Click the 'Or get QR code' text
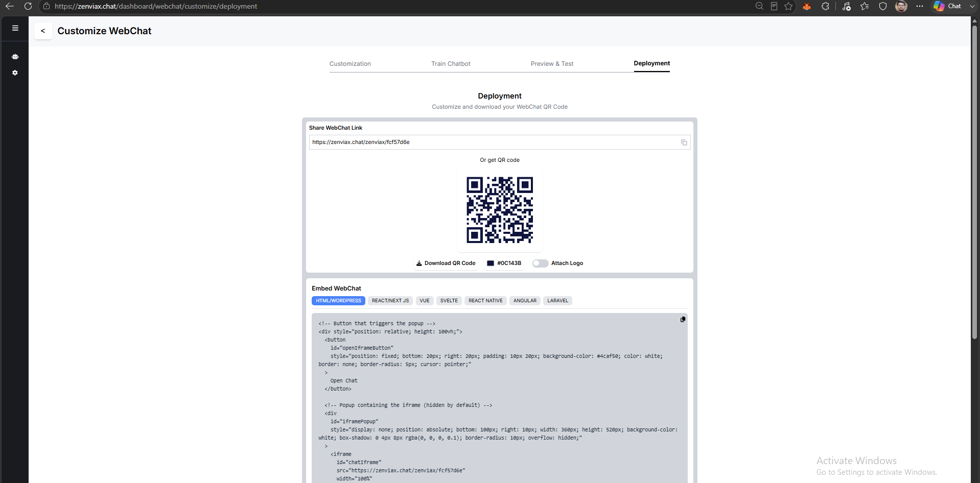Screen dimensions: 980x483 pos(500,160)
